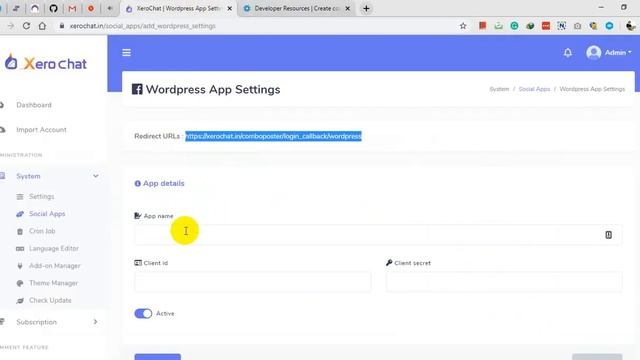Click the green circular extension icon

(514, 26)
